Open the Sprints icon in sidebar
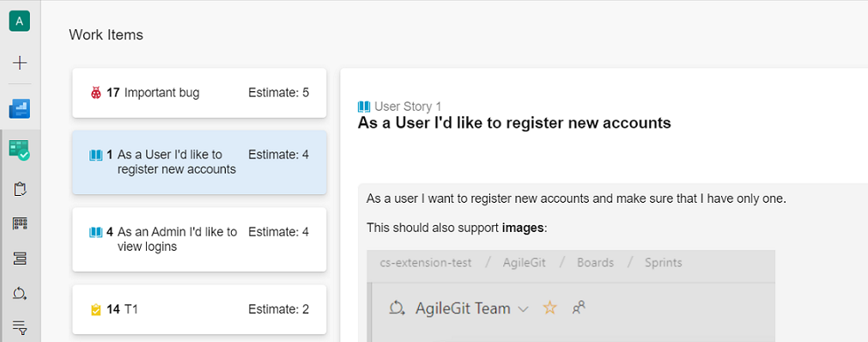This screenshot has height=342, width=868. click(20, 293)
